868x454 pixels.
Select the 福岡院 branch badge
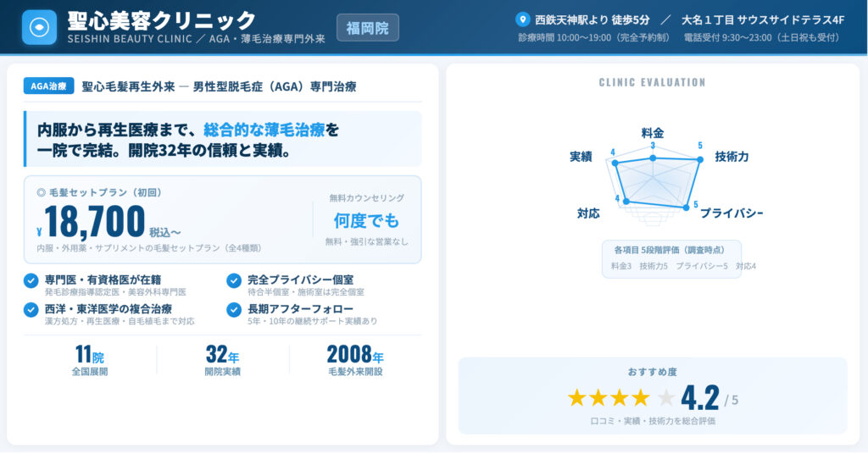[367, 28]
